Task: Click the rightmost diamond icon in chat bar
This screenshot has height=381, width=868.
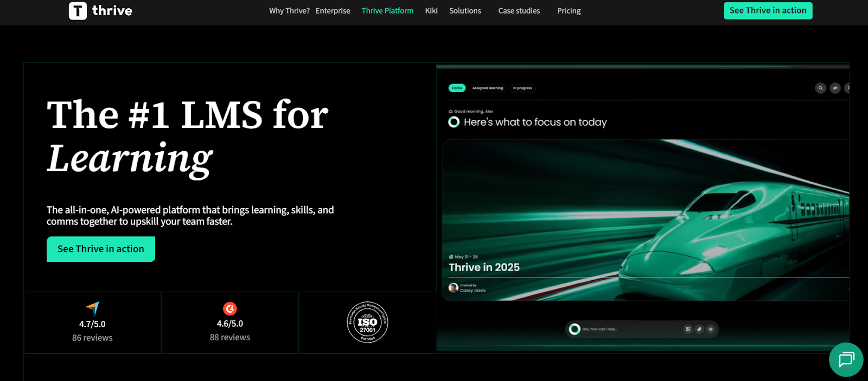Action: tap(711, 329)
